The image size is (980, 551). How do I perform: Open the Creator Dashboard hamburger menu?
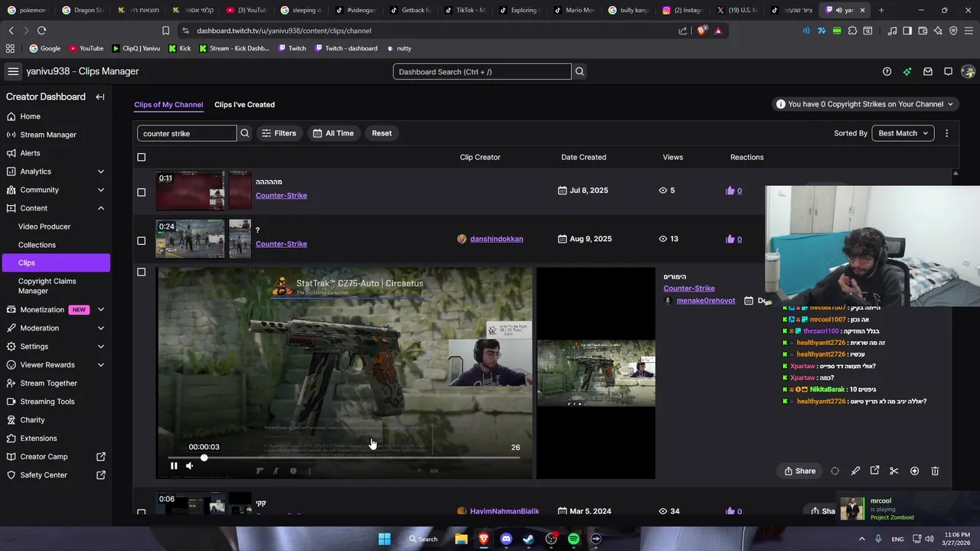pos(13,71)
